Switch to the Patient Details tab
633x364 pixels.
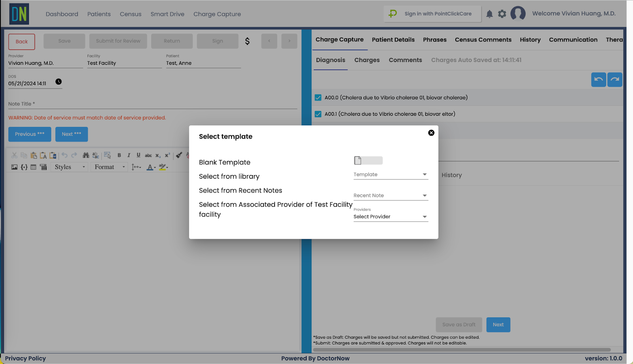(x=393, y=40)
